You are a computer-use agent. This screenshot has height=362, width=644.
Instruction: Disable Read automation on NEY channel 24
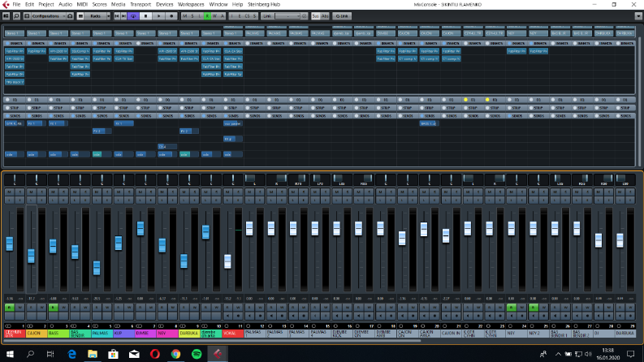coord(512,308)
